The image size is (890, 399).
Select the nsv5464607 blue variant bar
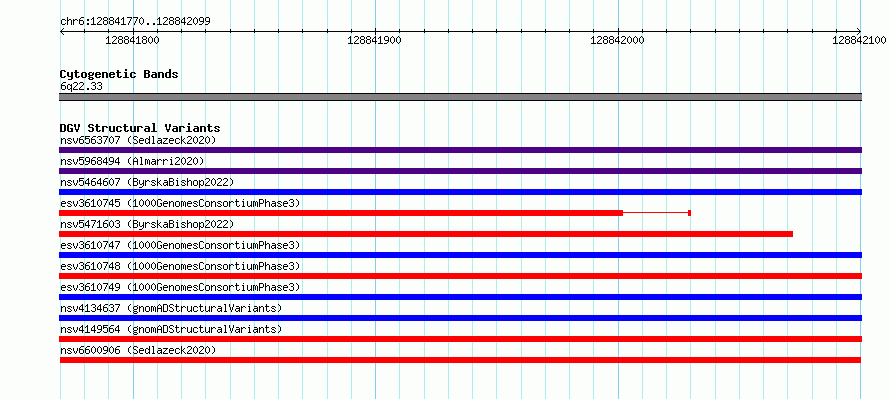(x=460, y=192)
